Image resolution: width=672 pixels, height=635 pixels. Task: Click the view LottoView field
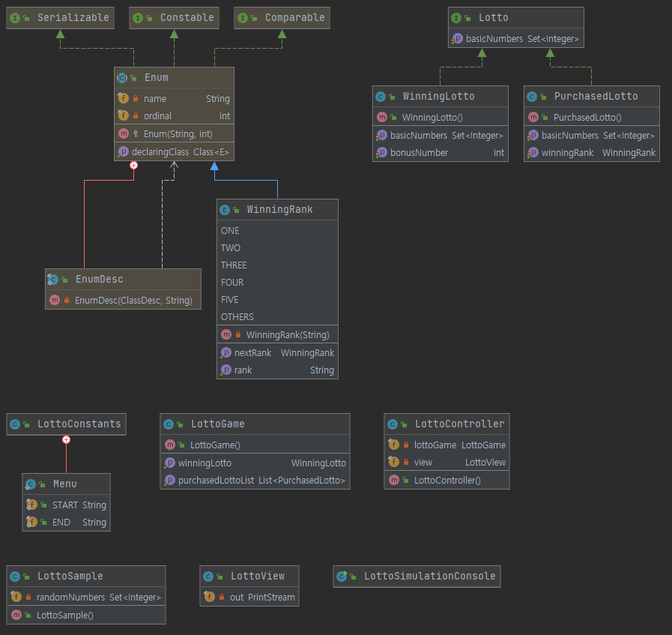click(x=447, y=463)
